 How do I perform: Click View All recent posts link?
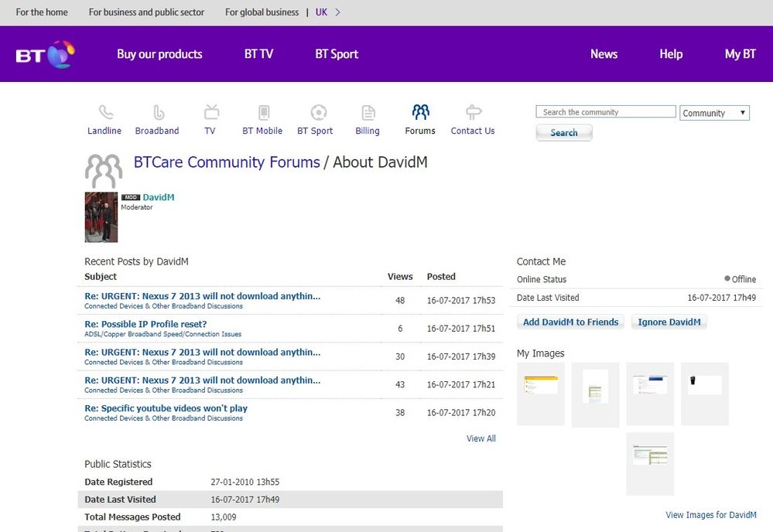pyautogui.click(x=481, y=438)
